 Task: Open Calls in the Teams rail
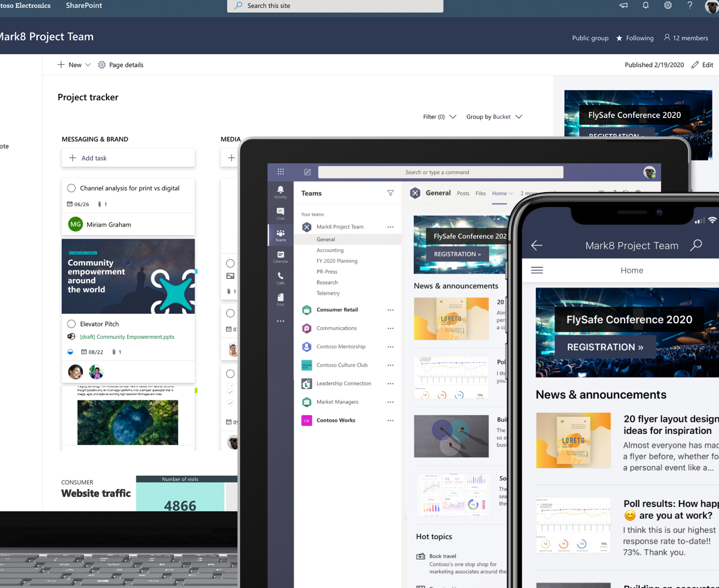280,278
